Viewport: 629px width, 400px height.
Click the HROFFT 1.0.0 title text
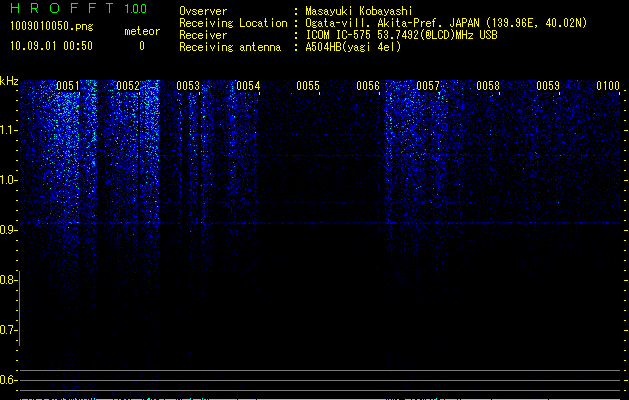click(78, 8)
